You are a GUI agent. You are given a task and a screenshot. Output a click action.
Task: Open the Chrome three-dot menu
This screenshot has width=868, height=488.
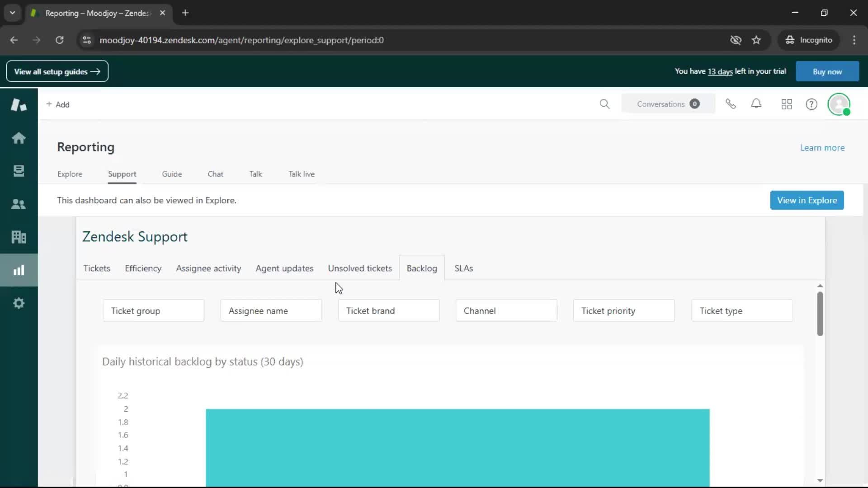click(x=854, y=40)
